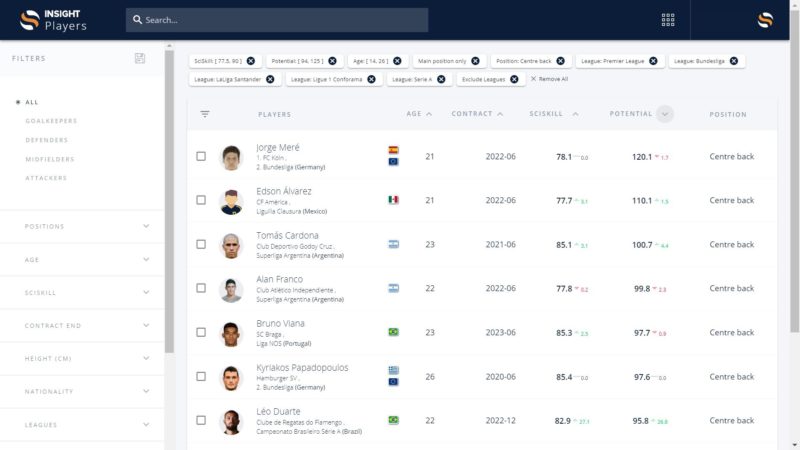Image resolution: width=800 pixels, height=450 pixels.
Task: Sort by Contract using its arrow
Action: [x=500, y=114]
